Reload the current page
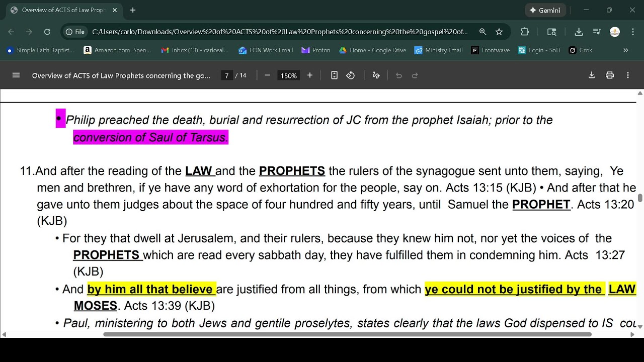This screenshot has height=362, width=644. click(47, 32)
